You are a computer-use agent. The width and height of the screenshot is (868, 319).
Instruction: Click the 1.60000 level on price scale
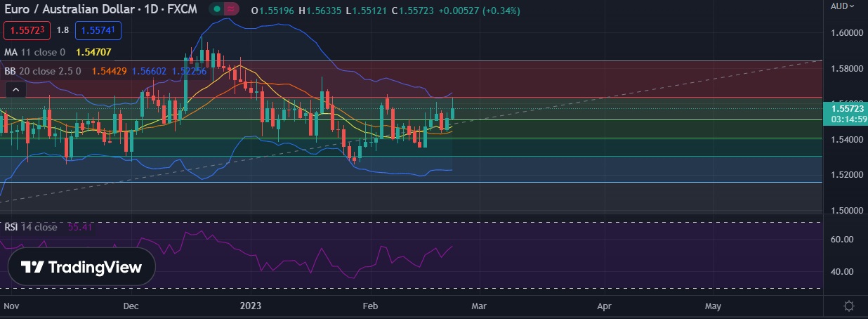coord(846,33)
